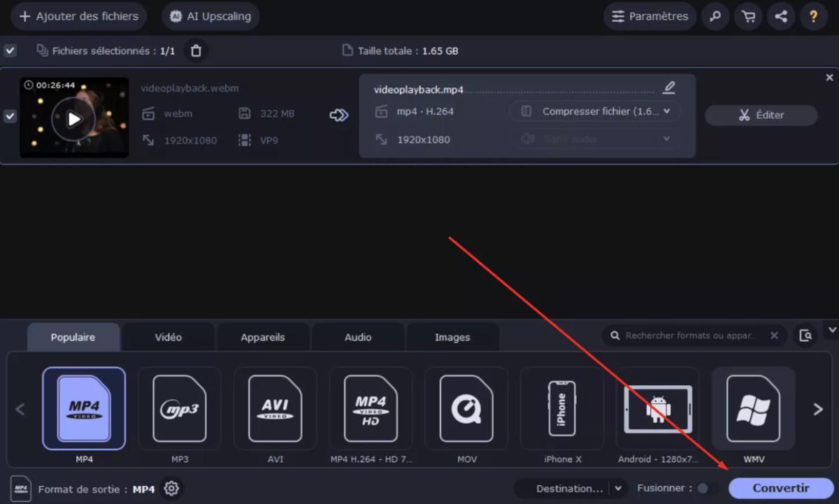Image resolution: width=839 pixels, height=504 pixels.
Task: Open AI Upscaling
Action: pyautogui.click(x=210, y=16)
